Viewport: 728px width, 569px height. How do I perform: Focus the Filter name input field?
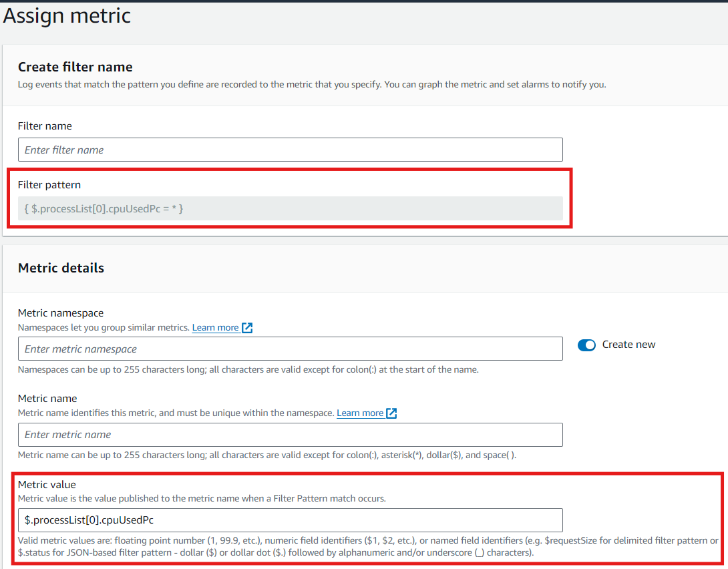coord(290,150)
